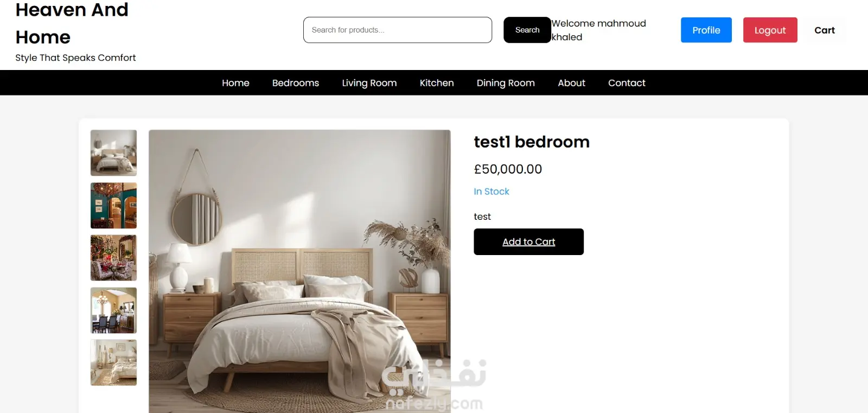Screen dimensions: 868x413
Task: Pick the dining room chandelier thumbnail
Action: click(x=113, y=310)
